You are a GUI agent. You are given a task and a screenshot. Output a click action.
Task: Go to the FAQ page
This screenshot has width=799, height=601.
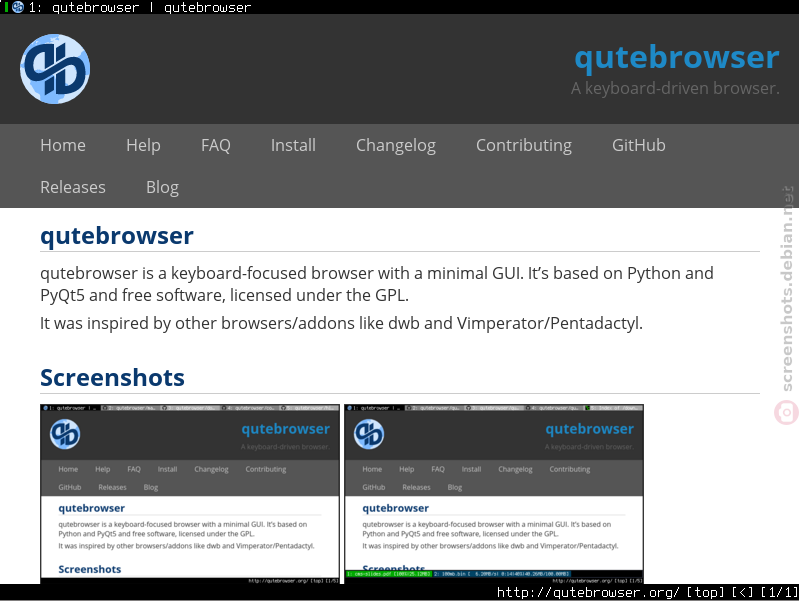216,145
